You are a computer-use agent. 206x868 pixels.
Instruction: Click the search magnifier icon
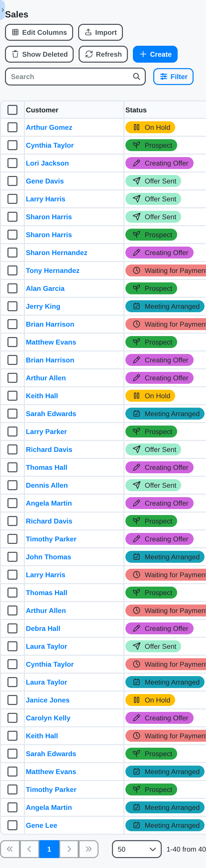pos(136,77)
